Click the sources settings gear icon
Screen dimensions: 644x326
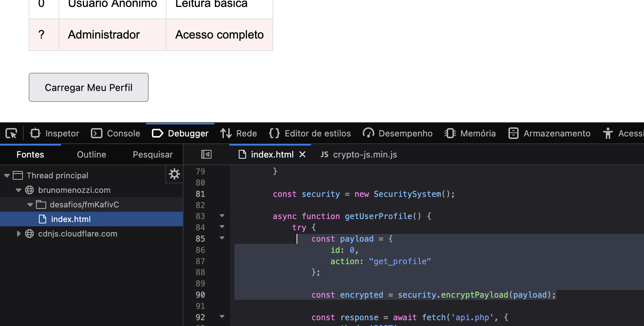click(x=174, y=174)
